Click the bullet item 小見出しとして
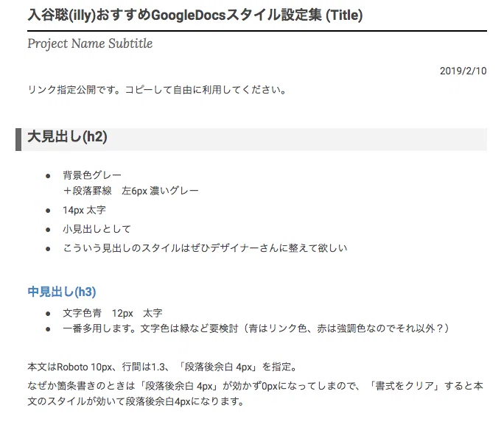This screenshot has height=422, width=504. pos(97,229)
